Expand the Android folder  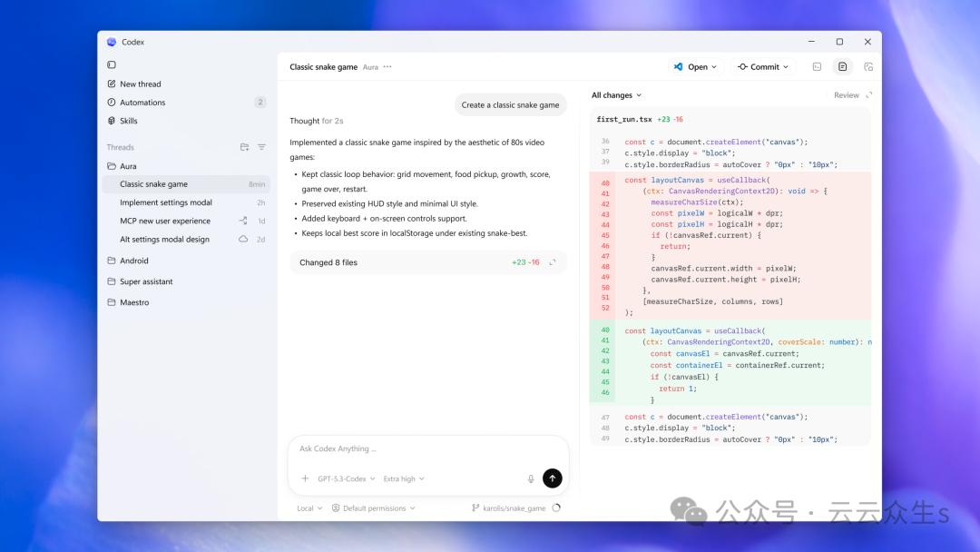click(x=128, y=261)
